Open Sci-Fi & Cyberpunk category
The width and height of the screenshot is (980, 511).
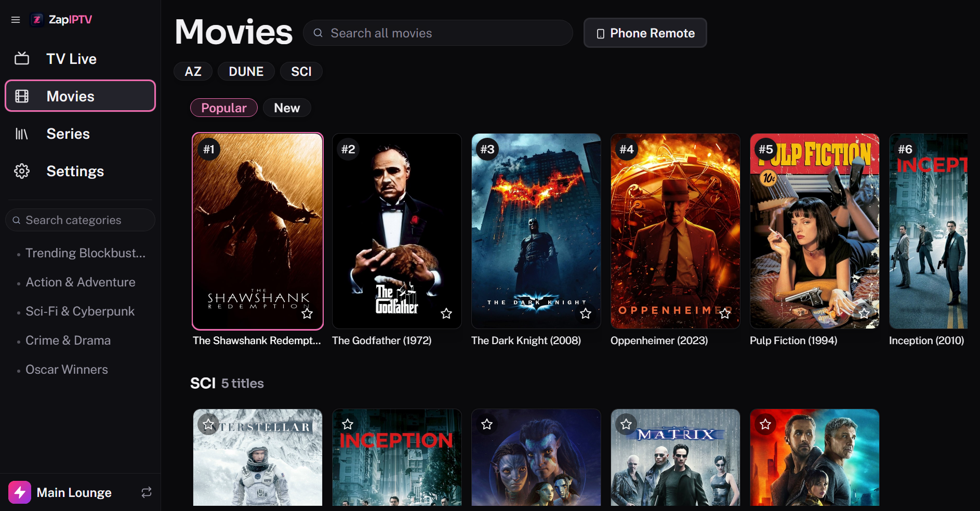[x=80, y=311]
